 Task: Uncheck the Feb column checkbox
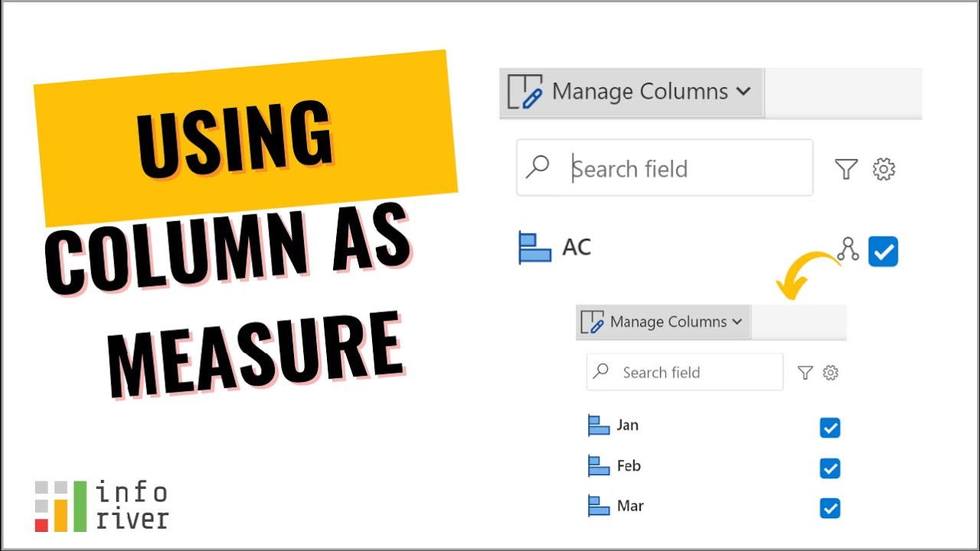830,468
